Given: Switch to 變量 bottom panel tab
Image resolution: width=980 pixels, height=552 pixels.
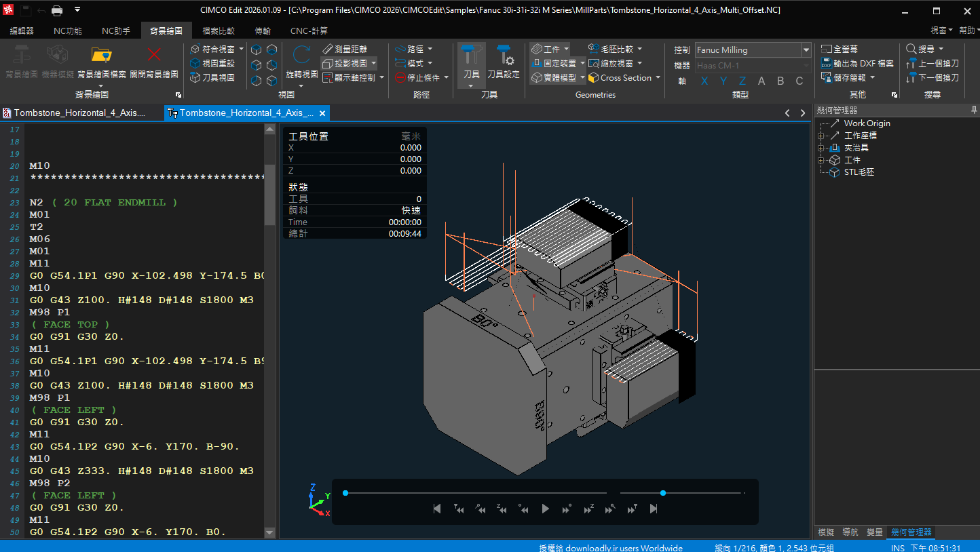Looking at the screenshot, I should click(x=874, y=532).
